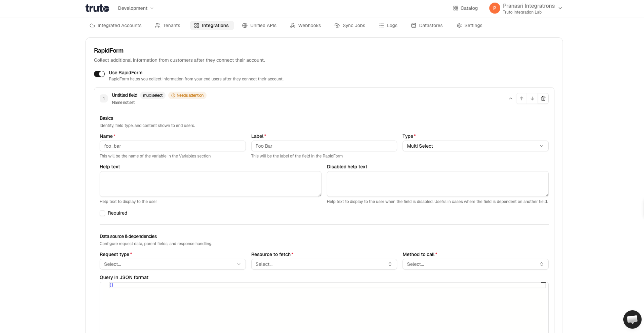The image size is (644, 333).
Task: Open the Sync Jobs tab
Action: point(350,25)
